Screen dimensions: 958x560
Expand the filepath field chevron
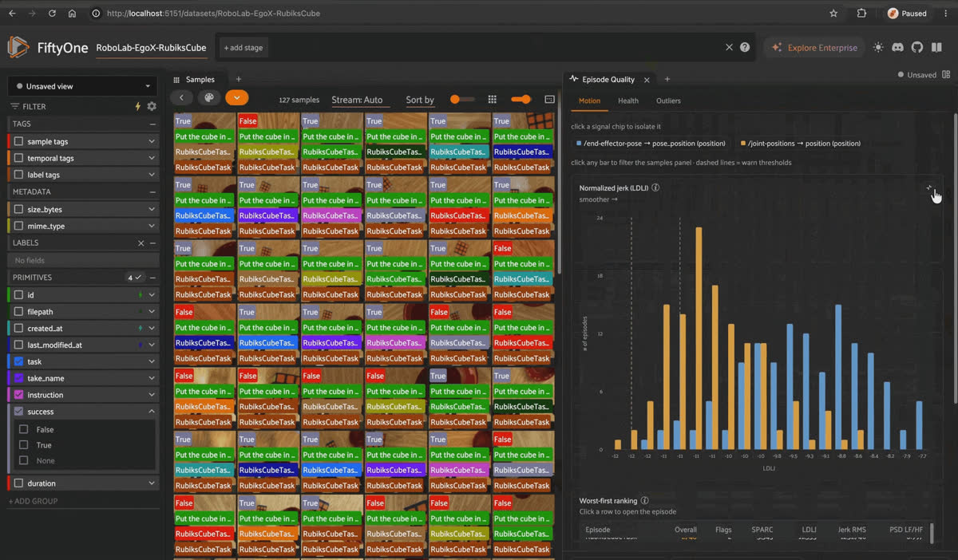point(152,311)
